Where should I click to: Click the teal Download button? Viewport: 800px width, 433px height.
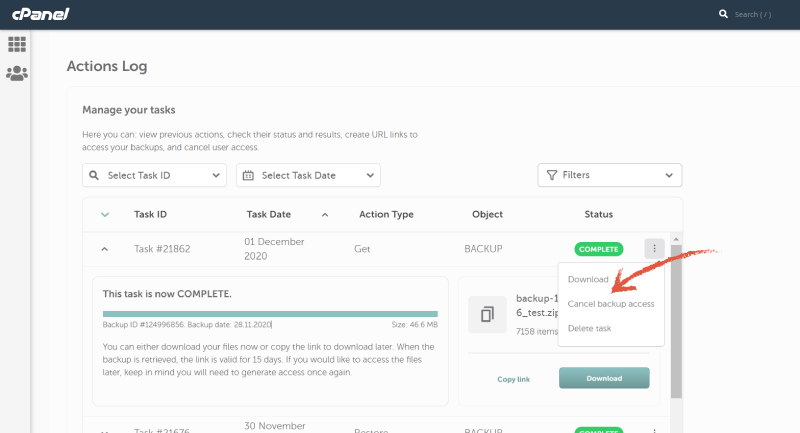604,378
